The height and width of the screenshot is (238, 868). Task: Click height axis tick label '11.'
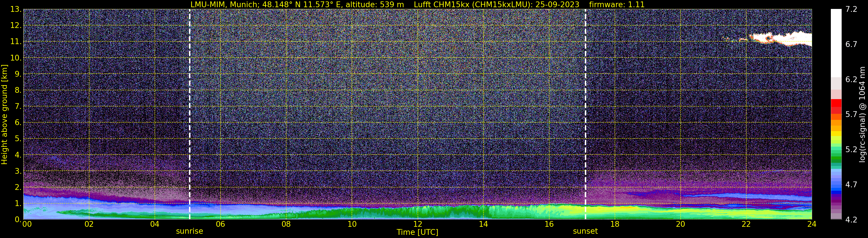pyautogui.click(x=16, y=41)
